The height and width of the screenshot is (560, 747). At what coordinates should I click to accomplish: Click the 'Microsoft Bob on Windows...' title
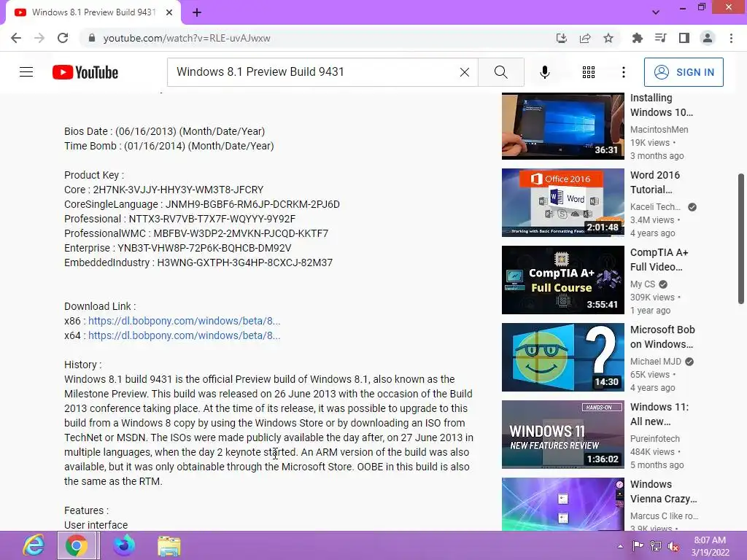(x=662, y=337)
